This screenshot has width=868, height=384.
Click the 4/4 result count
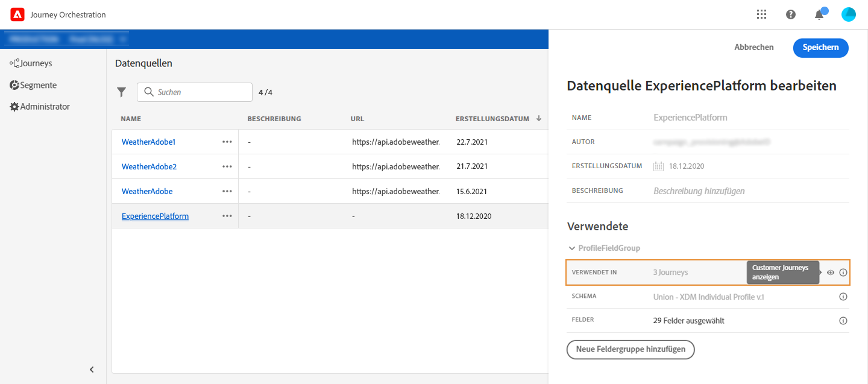(265, 92)
